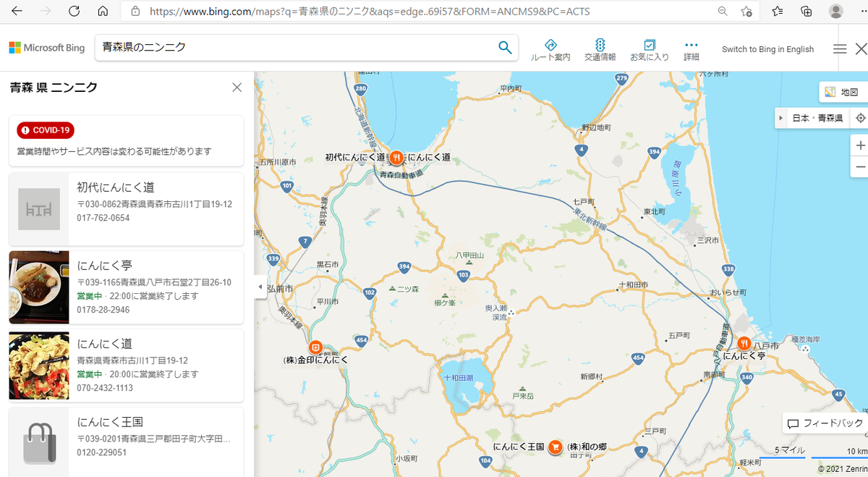
Task: Open browser collections panel
Action: [807, 12]
